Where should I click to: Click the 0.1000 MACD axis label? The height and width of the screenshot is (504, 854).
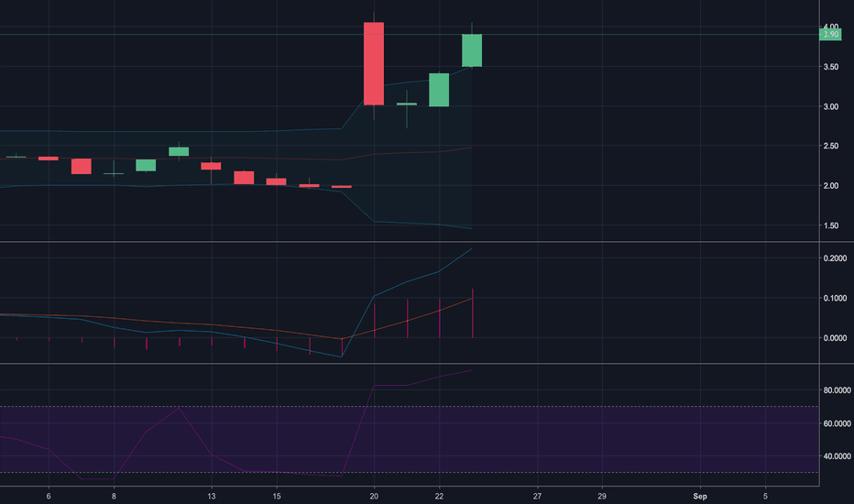click(x=835, y=298)
